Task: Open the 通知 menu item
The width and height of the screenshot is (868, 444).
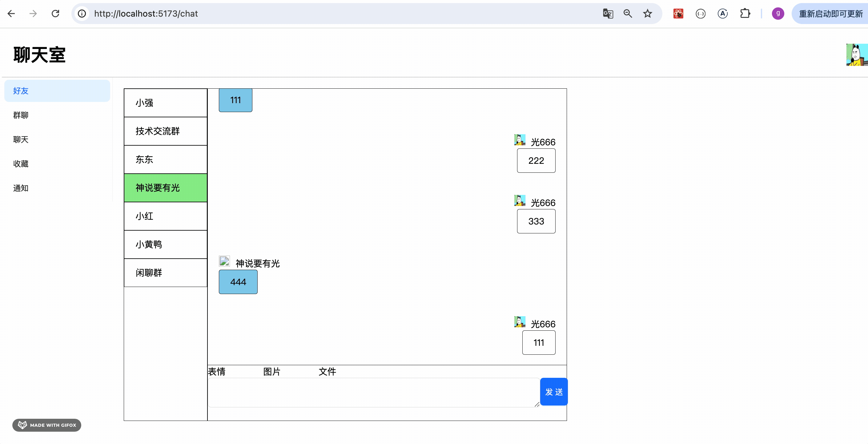Action: (21, 188)
